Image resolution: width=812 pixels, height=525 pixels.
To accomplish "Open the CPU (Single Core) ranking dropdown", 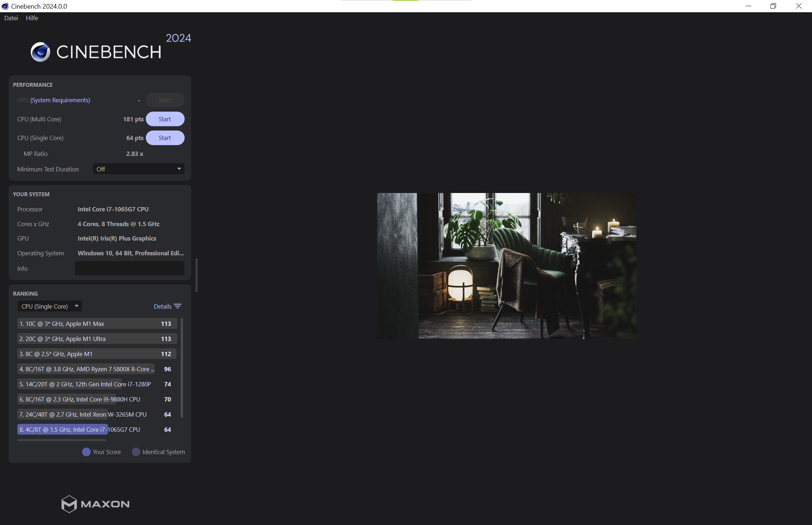I will coord(50,306).
